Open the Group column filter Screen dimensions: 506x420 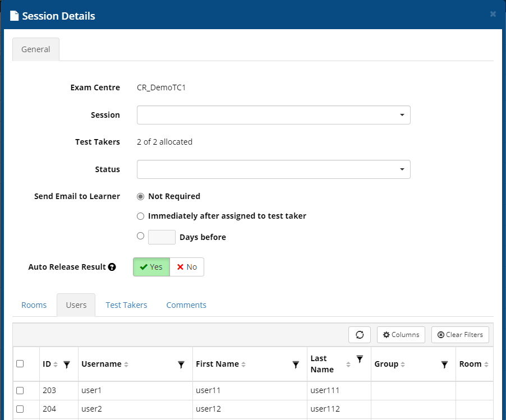[x=444, y=364]
